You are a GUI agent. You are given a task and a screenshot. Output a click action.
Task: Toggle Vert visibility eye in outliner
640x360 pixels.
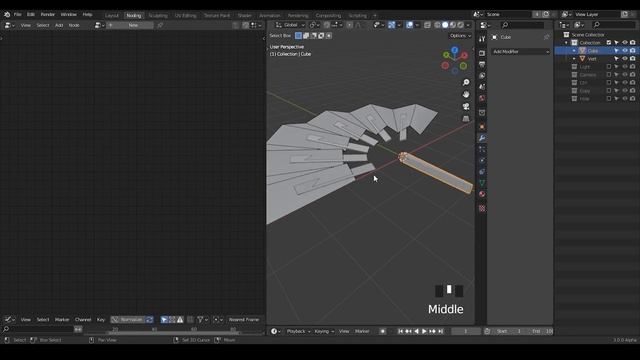pos(624,59)
